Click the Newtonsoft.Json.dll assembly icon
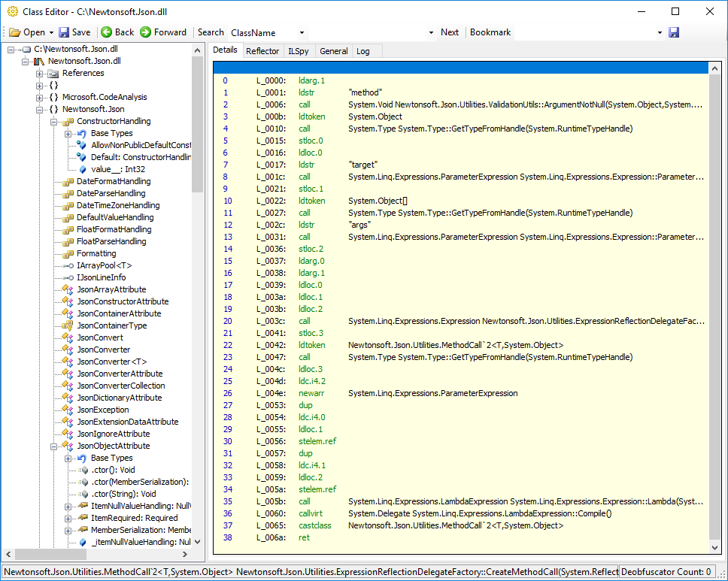 pos(39,61)
